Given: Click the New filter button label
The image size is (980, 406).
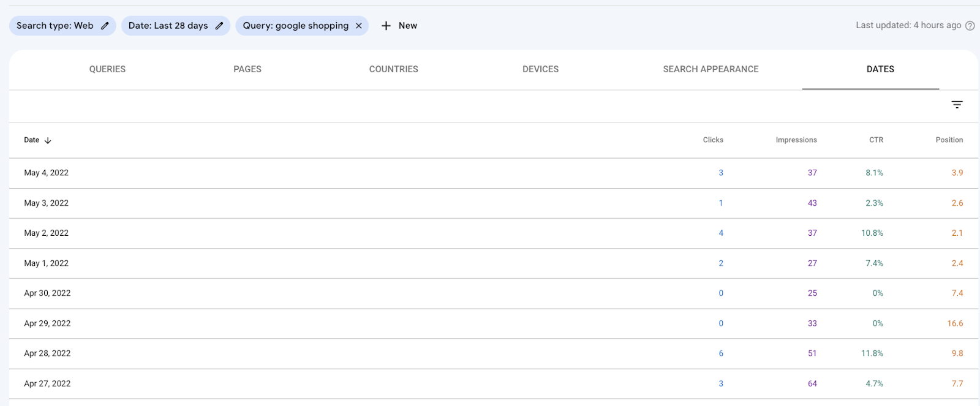Looking at the screenshot, I should (408, 26).
